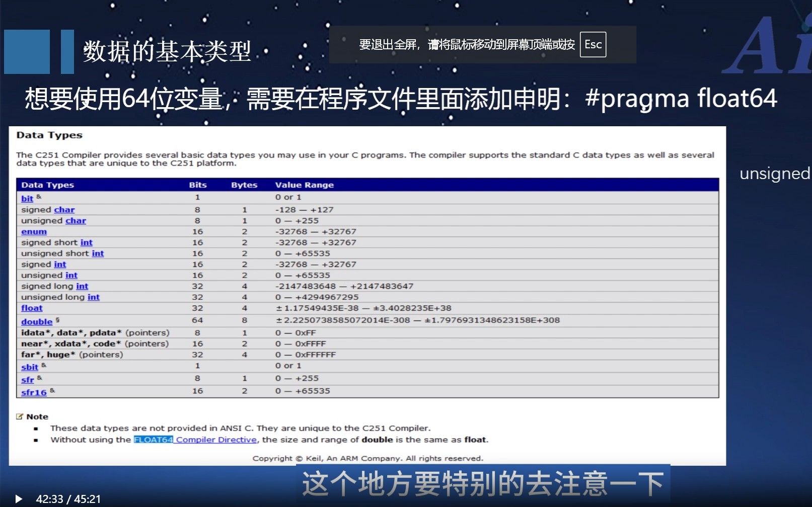Viewport: 812px width, 507px height.
Task: Click char link in unsigned char row
Action: [76, 221]
